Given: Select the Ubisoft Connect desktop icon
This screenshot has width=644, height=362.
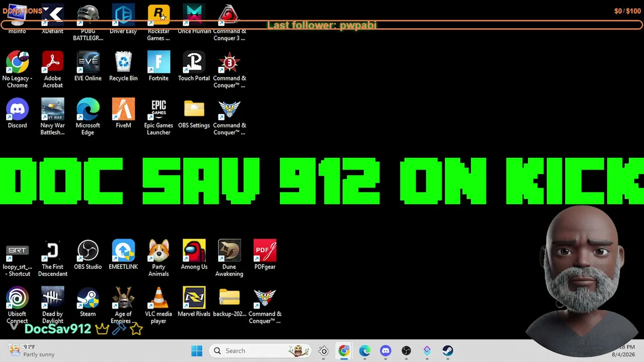Looking at the screenshot, I should tap(17, 306).
